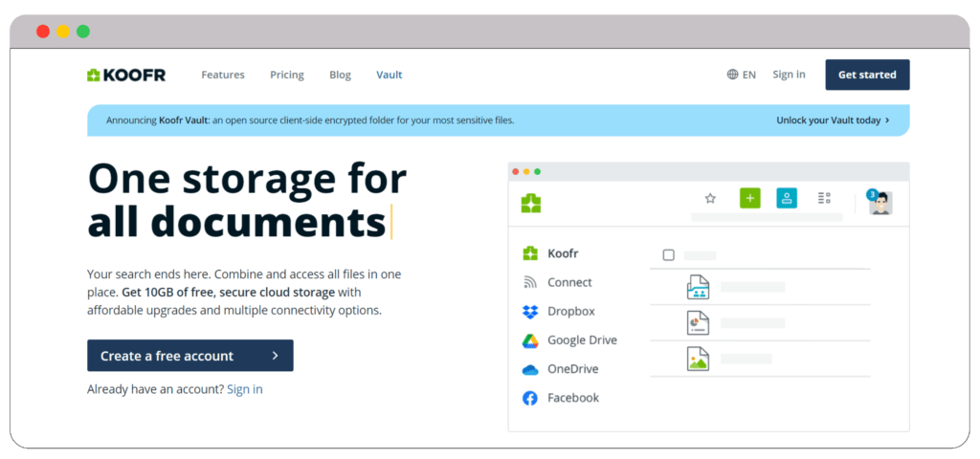
Task: Click the Koofr logo in the header
Action: pos(127,75)
